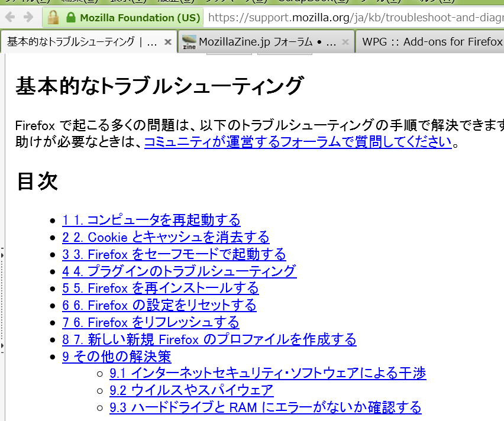Click the URL field showing support.mozilla.org
The width and height of the screenshot is (504, 421).
[x=355, y=18]
